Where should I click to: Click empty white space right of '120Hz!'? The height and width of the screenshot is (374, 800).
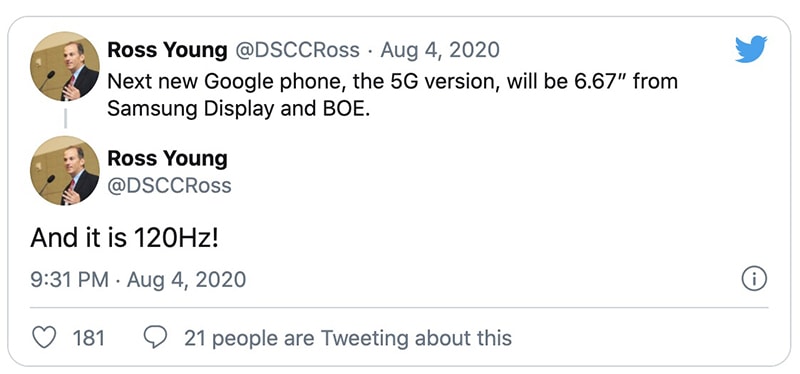[x=485, y=238]
